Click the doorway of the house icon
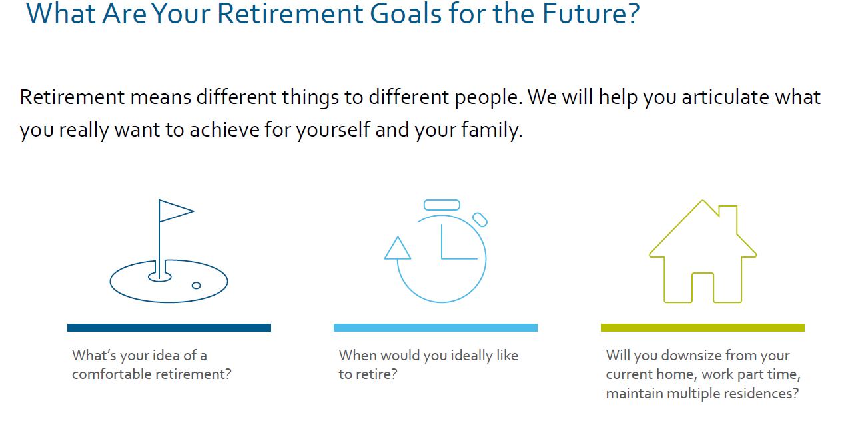868x433 pixels. click(x=703, y=288)
